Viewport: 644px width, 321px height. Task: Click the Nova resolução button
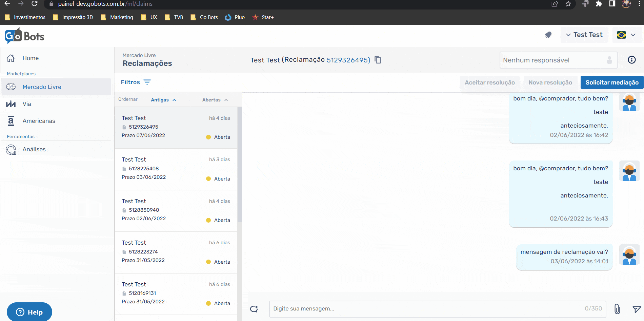point(550,82)
